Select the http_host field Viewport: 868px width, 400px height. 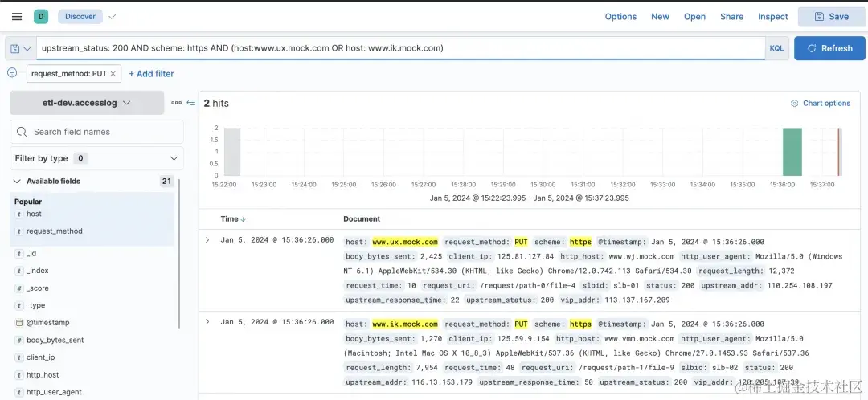click(43, 375)
